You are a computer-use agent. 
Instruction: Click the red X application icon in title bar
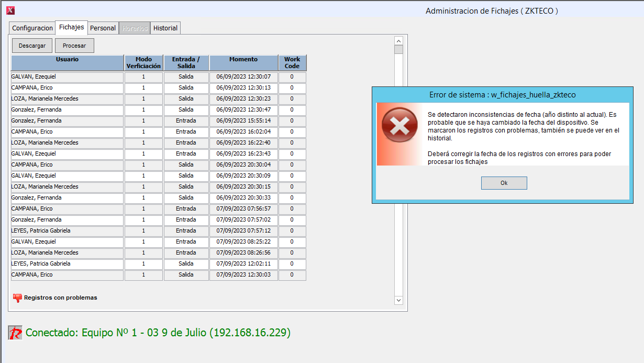10,10
